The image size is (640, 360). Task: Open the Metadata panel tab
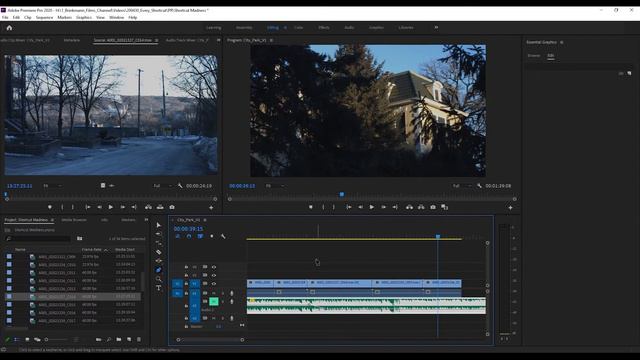pos(72,40)
